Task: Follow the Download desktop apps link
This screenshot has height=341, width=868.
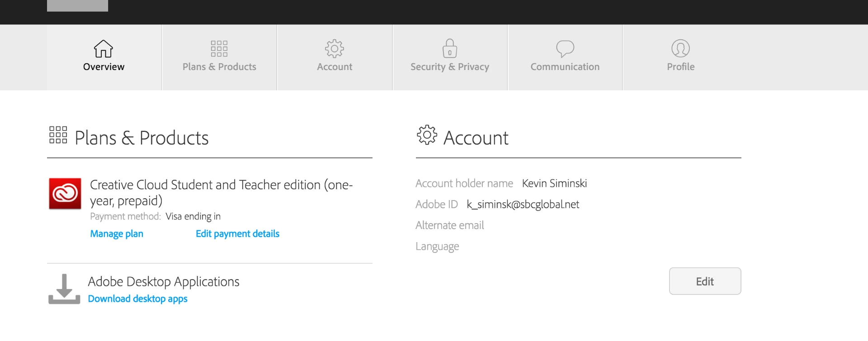Action: point(137,299)
